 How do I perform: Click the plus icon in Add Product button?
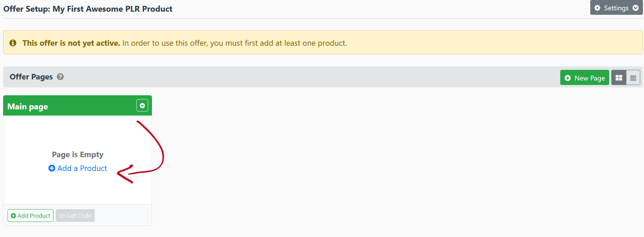click(13, 216)
